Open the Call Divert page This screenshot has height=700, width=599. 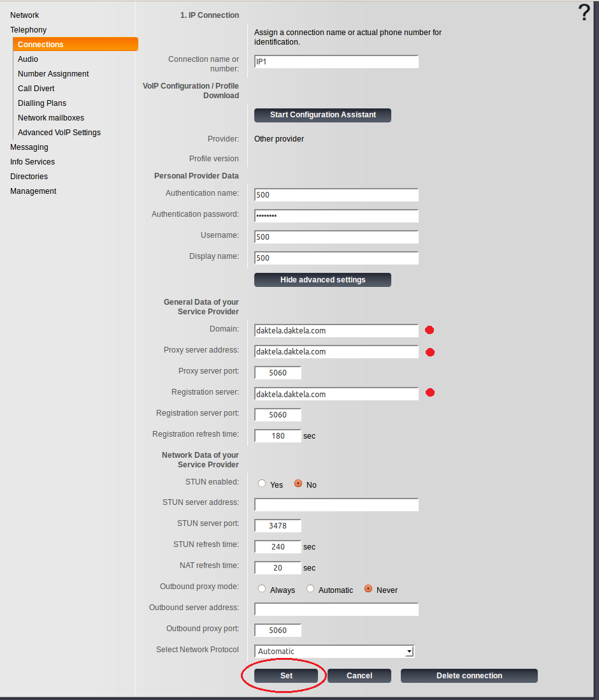click(36, 89)
